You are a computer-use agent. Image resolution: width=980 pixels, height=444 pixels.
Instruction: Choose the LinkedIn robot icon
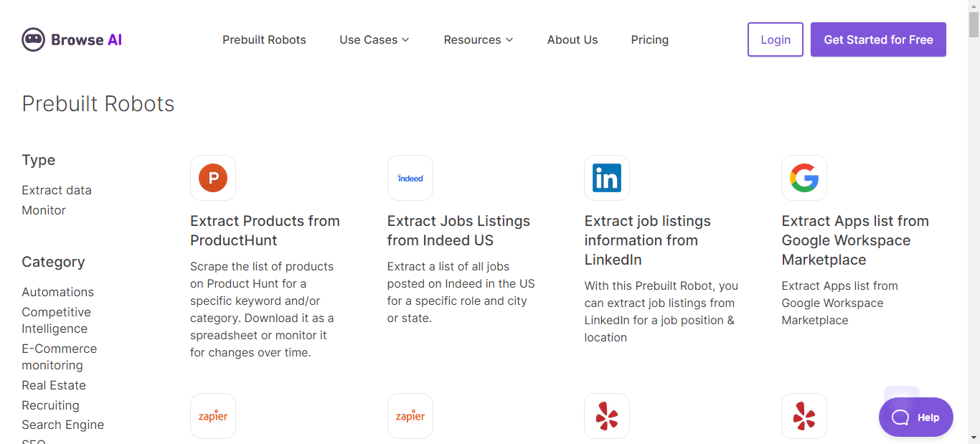607,178
